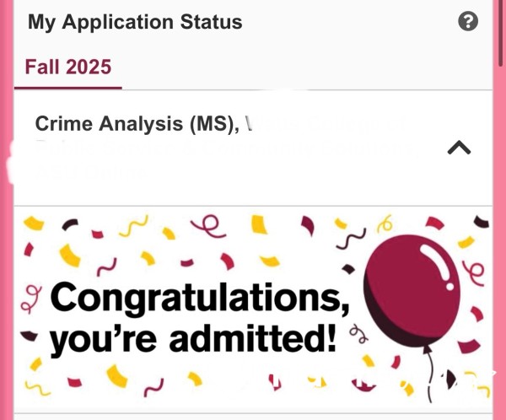Click the My Application Status heading
The height and width of the screenshot is (420, 506).
[135, 22]
